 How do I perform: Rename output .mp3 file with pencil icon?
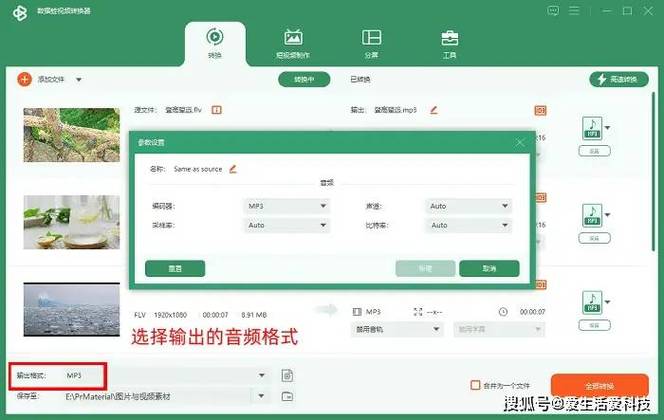click(x=433, y=110)
